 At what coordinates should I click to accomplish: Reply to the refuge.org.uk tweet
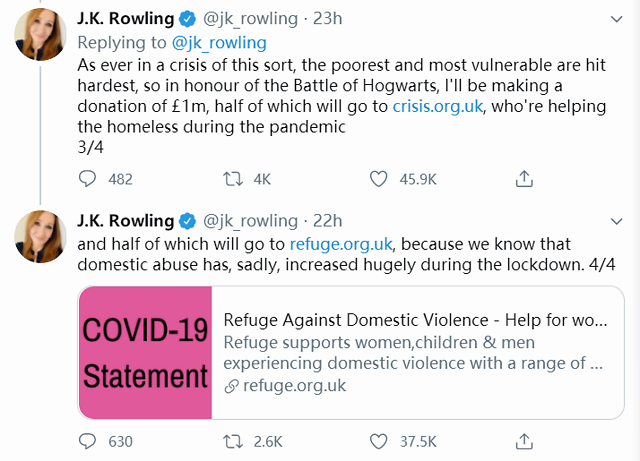click(89, 440)
